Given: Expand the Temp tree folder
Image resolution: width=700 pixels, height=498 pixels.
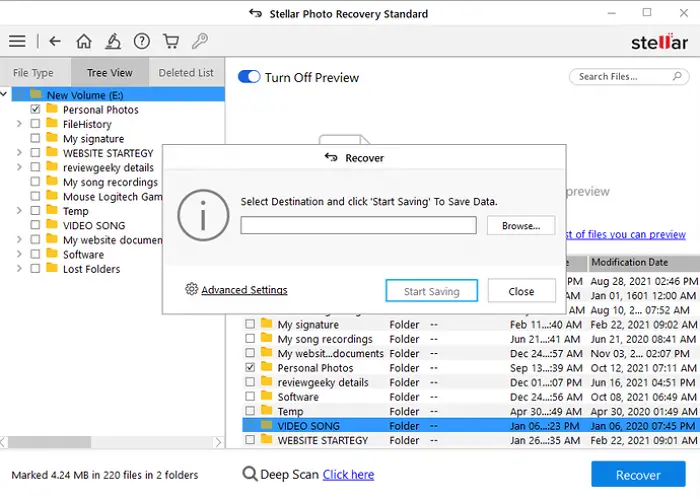Looking at the screenshot, I should tap(19, 211).
